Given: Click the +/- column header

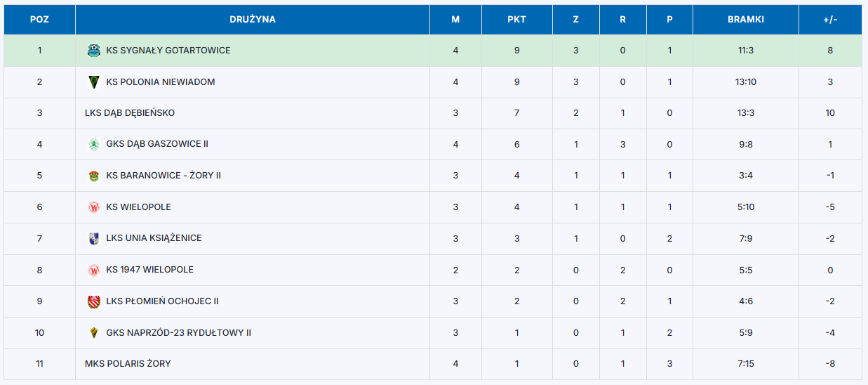Looking at the screenshot, I should (830, 20).
